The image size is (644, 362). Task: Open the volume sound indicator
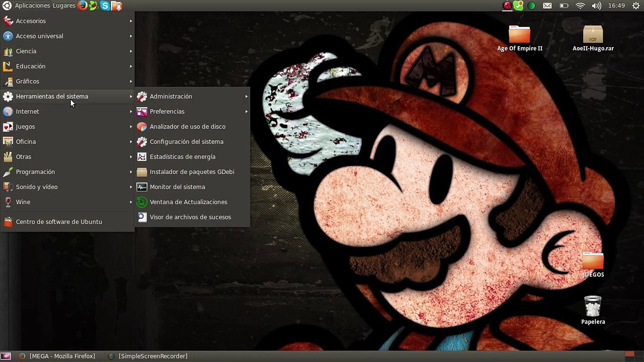(596, 6)
